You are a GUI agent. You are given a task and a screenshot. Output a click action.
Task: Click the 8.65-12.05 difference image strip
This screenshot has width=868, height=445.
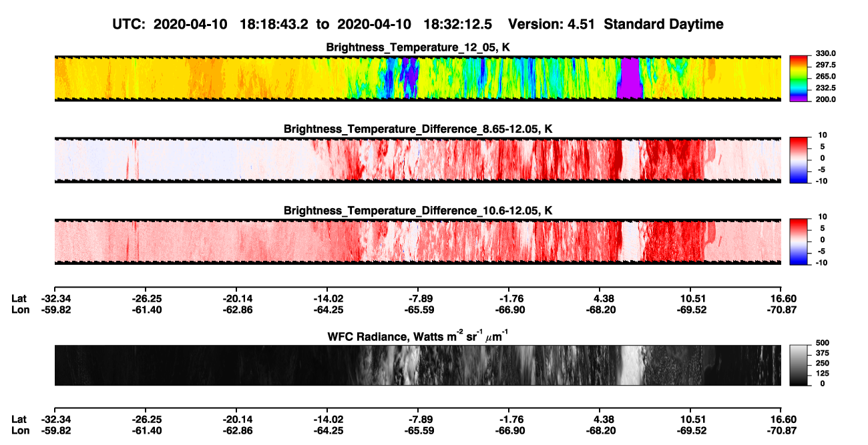(417, 159)
